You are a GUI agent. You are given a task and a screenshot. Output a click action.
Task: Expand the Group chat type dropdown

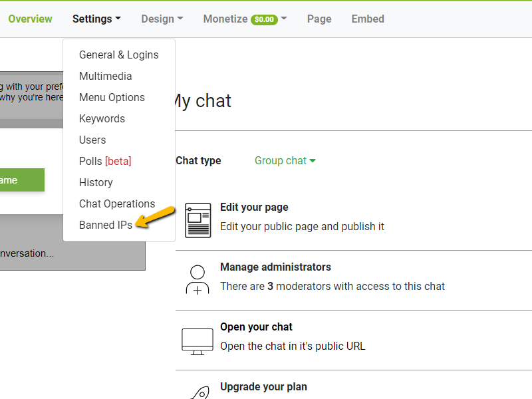click(285, 160)
